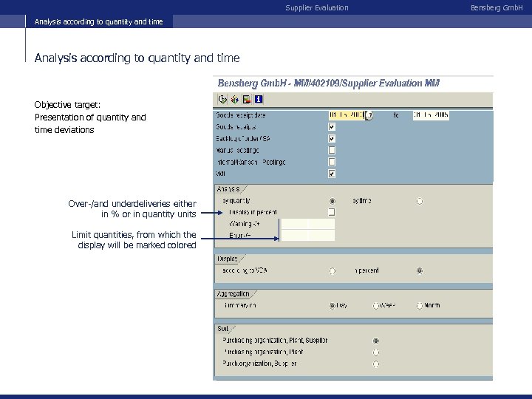The height and width of the screenshot is (399, 532).
Task: Check the Display in percent checkbox
Action: click(x=332, y=212)
